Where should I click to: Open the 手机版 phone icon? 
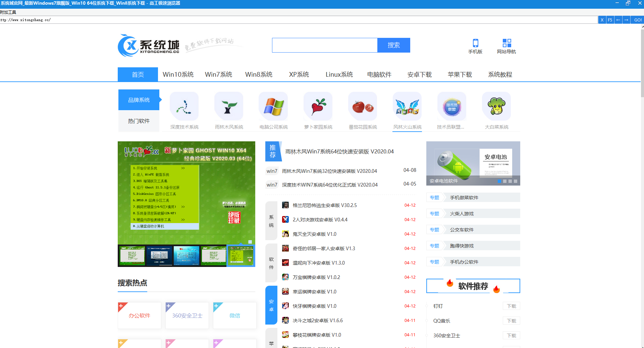click(475, 43)
